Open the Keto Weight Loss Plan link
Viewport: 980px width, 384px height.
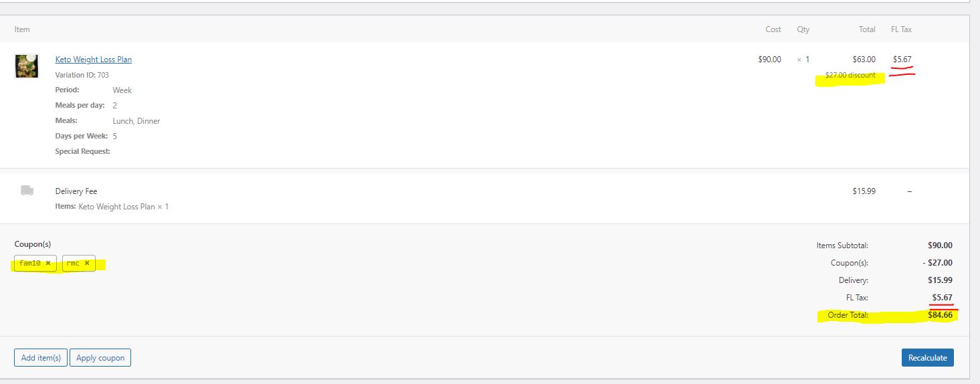94,60
